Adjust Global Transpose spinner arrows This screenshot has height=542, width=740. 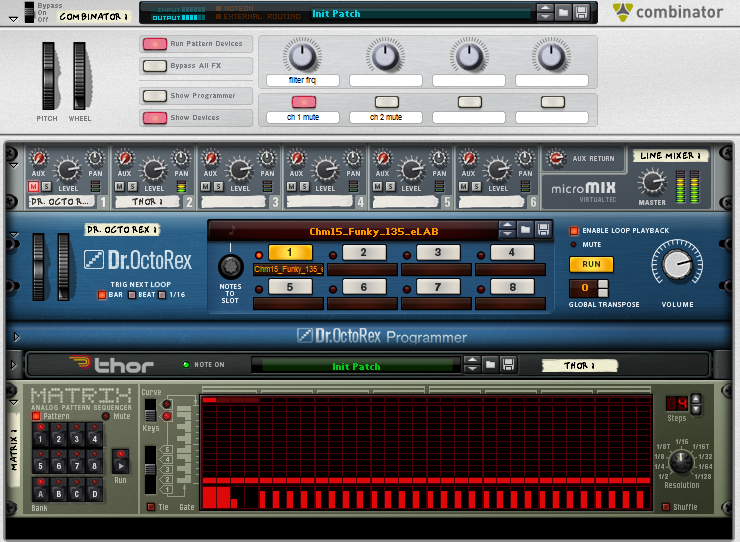(603, 288)
